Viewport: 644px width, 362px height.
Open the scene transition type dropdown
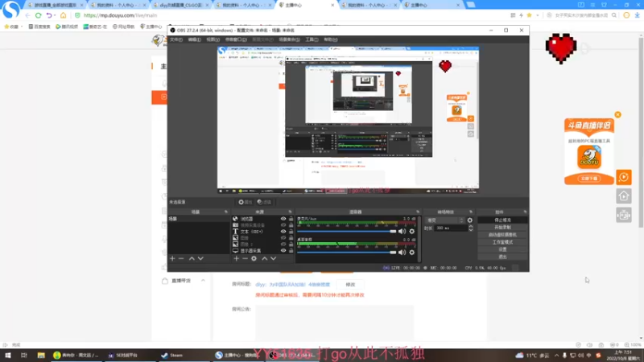[x=444, y=220]
